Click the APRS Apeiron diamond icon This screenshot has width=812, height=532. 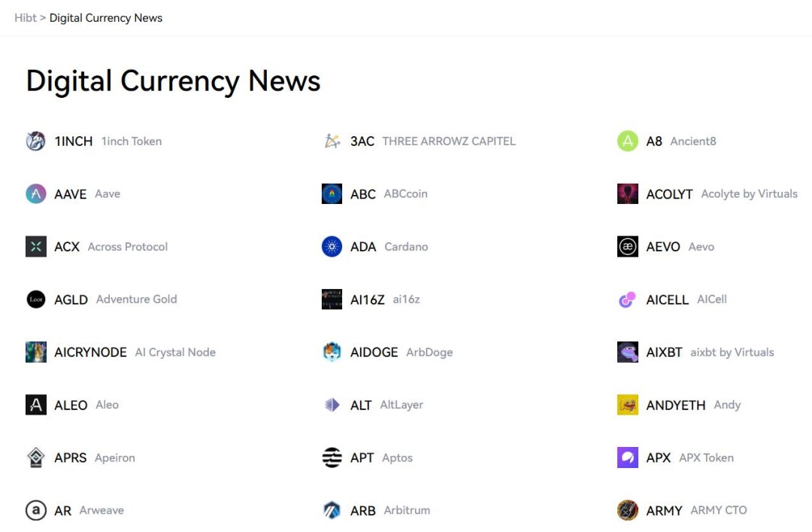[x=36, y=458]
